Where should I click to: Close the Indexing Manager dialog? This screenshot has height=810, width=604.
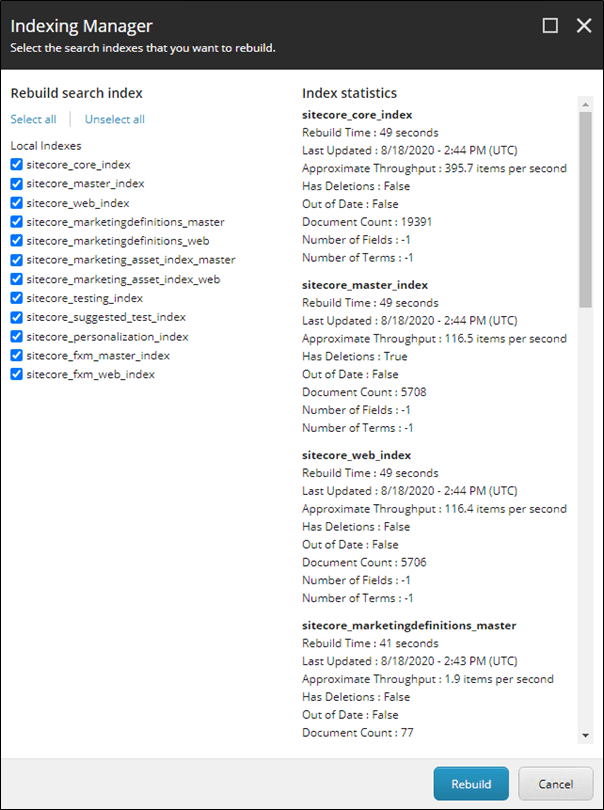[584, 25]
